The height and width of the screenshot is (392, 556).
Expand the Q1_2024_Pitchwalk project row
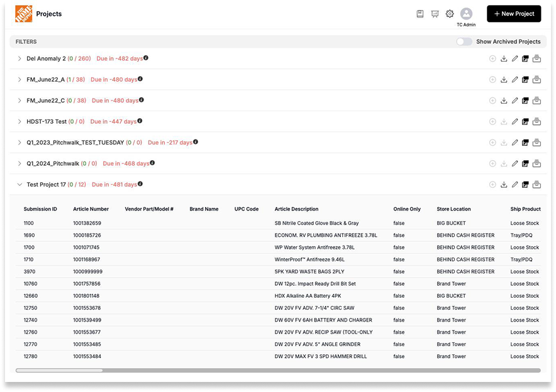[19, 163]
